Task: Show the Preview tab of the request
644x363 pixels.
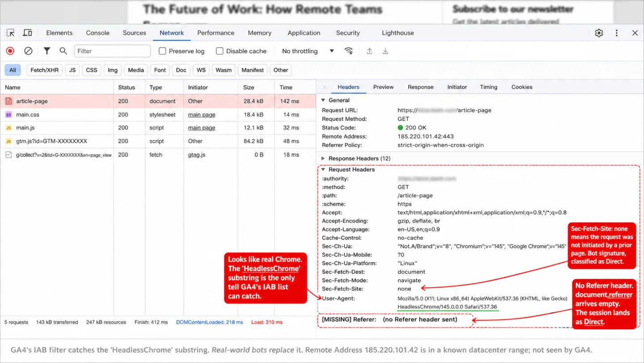Action: [x=383, y=87]
